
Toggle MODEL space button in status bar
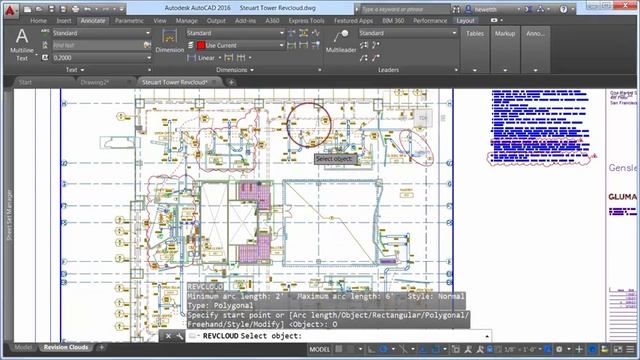[319, 349]
